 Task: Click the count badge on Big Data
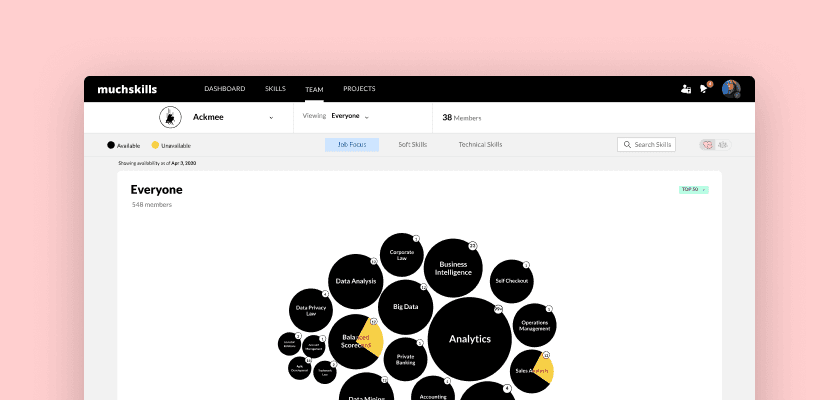point(423,287)
